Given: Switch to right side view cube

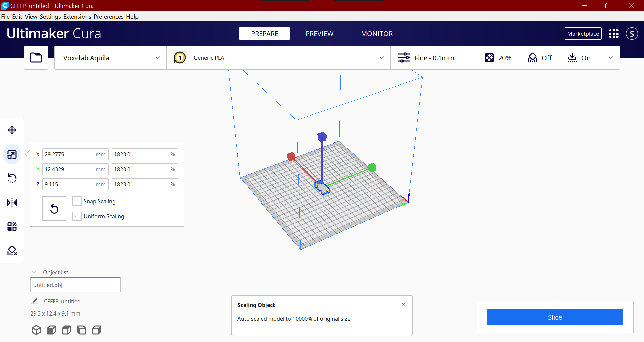Looking at the screenshot, I should tap(97, 330).
